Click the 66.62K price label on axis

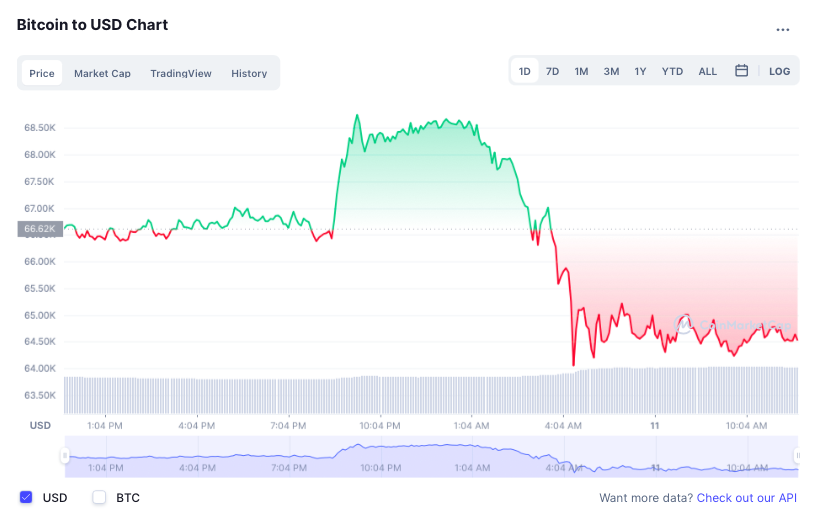click(x=40, y=229)
